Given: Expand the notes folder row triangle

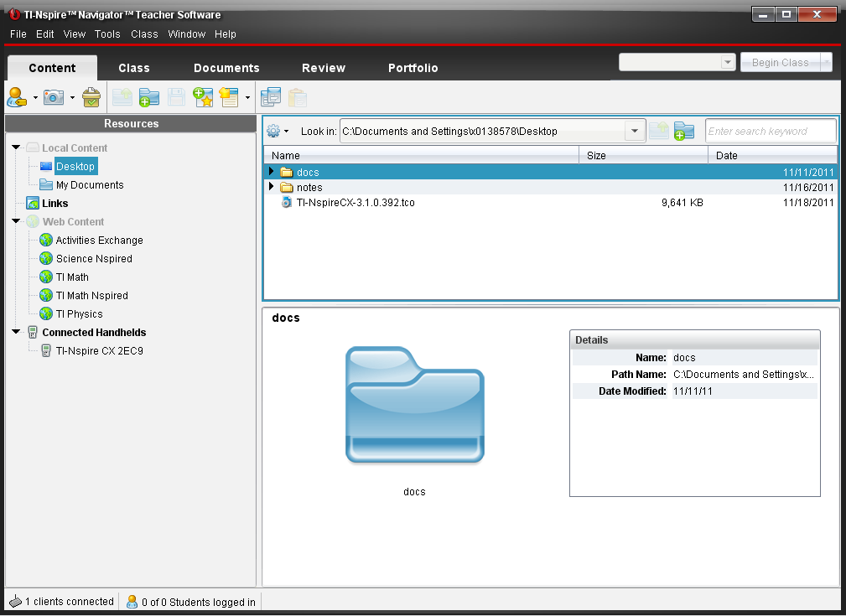Looking at the screenshot, I should [x=272, y=187].
